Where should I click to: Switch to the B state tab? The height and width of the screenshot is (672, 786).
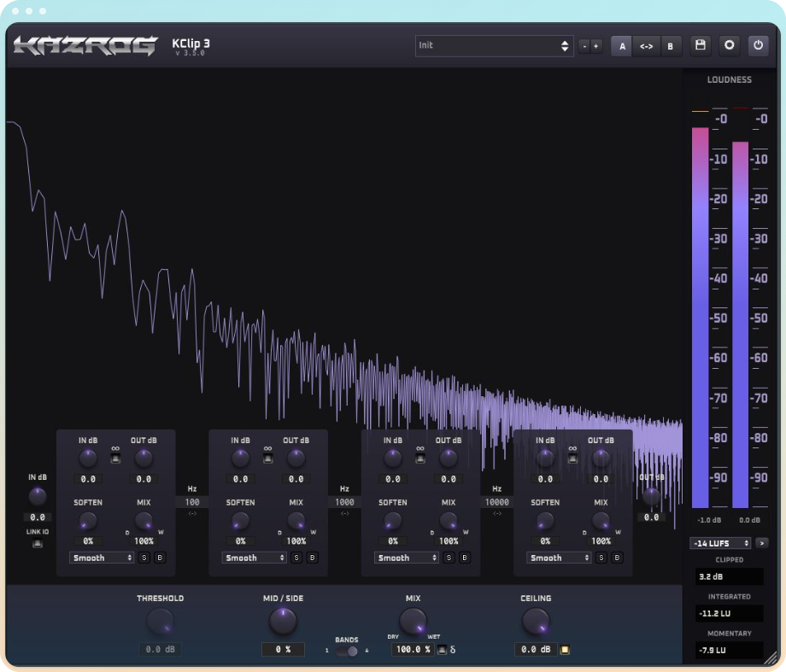click(x=671, y=46)
